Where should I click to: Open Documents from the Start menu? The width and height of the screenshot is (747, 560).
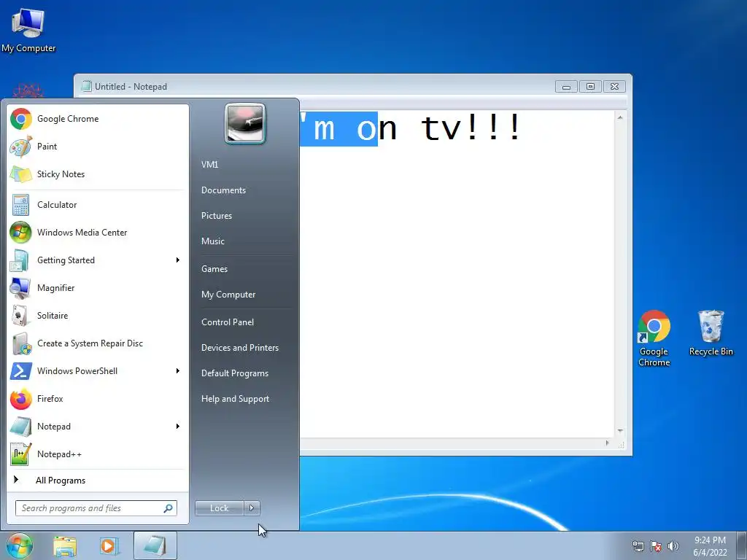pos(223,190)
